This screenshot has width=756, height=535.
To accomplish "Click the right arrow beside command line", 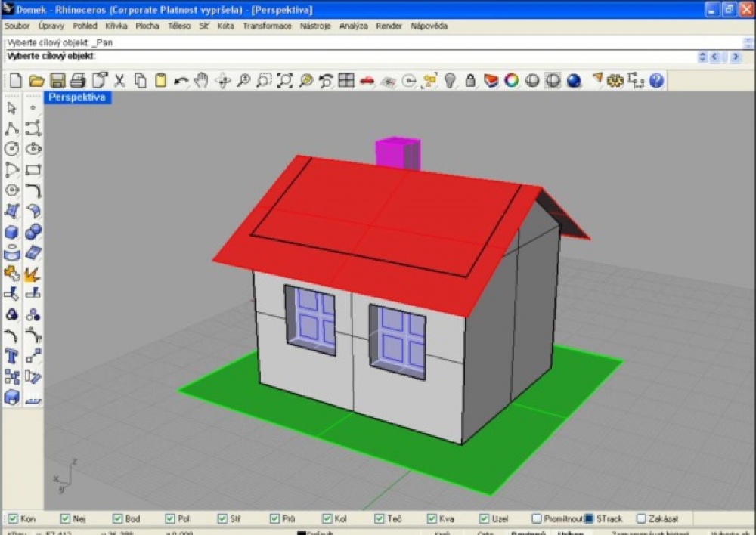I will click(736, 57).
